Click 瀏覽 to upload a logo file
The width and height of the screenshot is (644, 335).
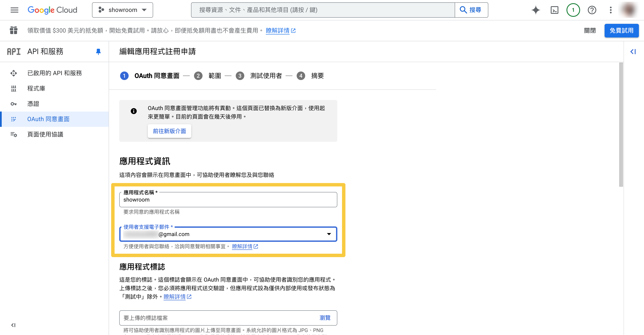(325, 318)
